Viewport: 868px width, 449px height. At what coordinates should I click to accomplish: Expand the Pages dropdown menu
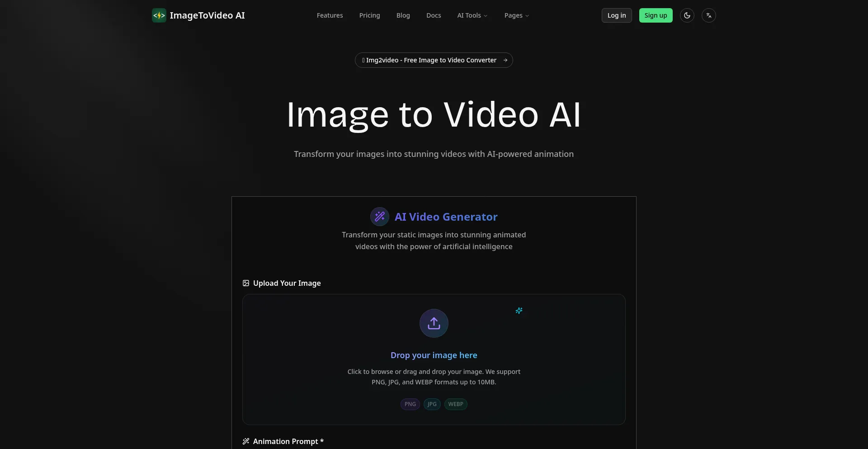[516, 15]
